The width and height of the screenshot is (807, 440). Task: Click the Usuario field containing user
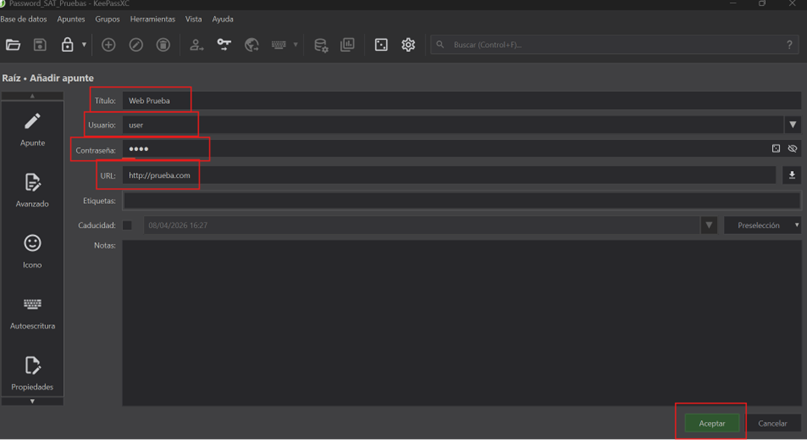(x=453, y=125)
